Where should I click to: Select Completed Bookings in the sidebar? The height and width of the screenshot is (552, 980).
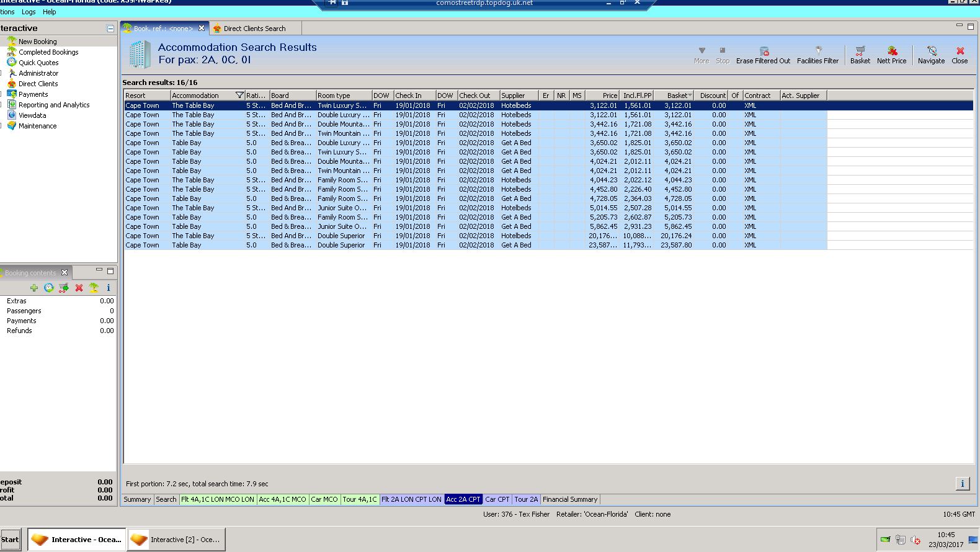coord(48,52)
